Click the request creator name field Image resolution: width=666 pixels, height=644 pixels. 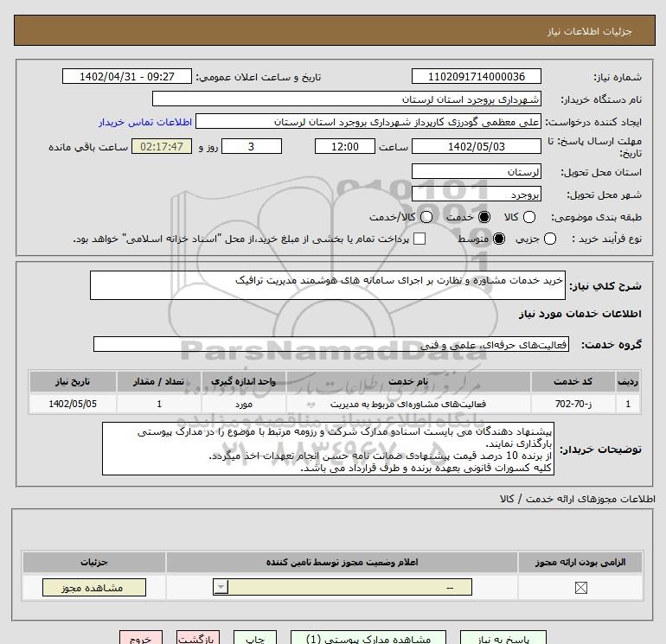[368, 121]
